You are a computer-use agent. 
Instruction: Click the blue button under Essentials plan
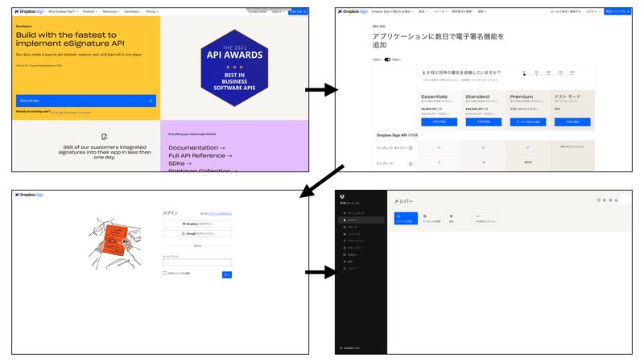pyautogui.click(x=439, y=122)
